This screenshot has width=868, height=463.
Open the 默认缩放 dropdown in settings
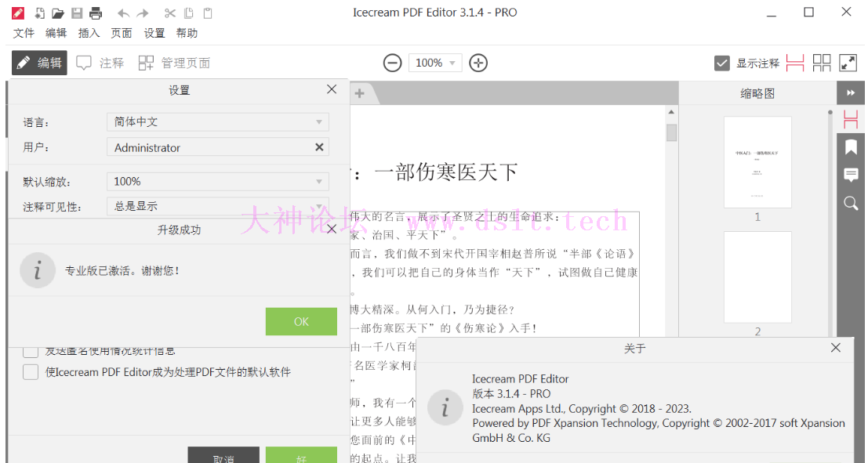tap(217, 182)
